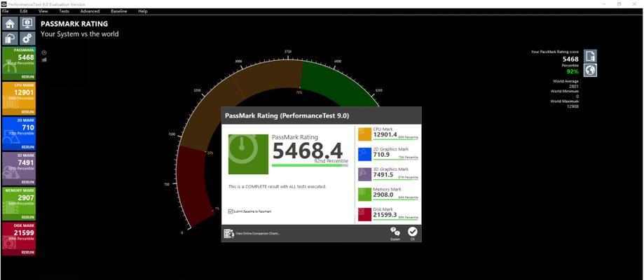
Task: Click the small help icon below heading
Action: (44, 52)
